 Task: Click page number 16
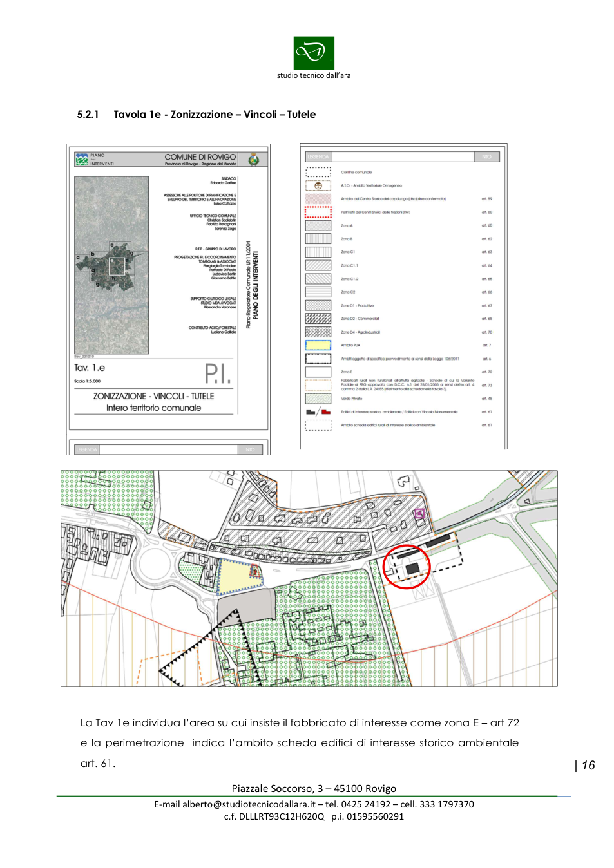pyautogui.click(x=588, y=766)
